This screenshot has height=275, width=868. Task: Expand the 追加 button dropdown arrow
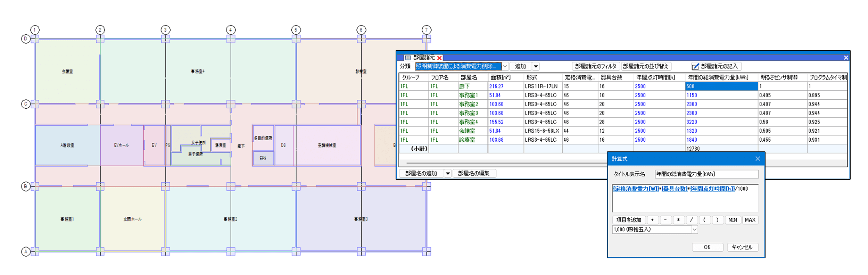[x=536, y=66]
